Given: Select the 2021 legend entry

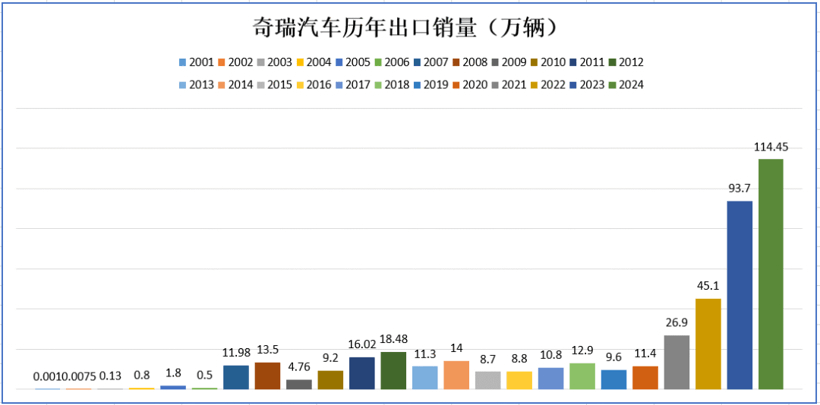Looking at the screenshot, I should tap(509, 85).
